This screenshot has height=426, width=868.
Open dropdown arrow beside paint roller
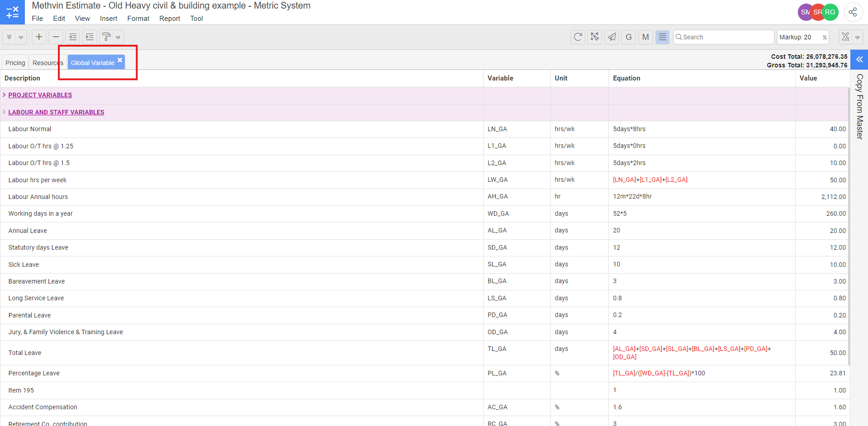coord(118,38)
